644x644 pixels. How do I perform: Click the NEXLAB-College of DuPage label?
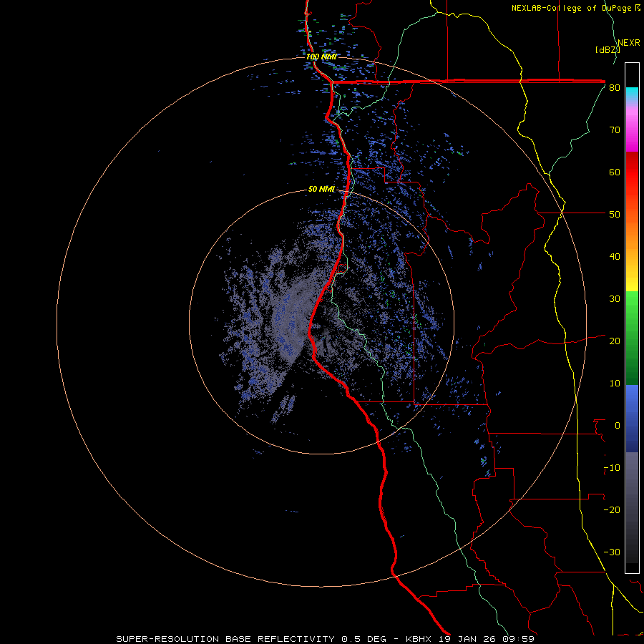tap(572, 8)
